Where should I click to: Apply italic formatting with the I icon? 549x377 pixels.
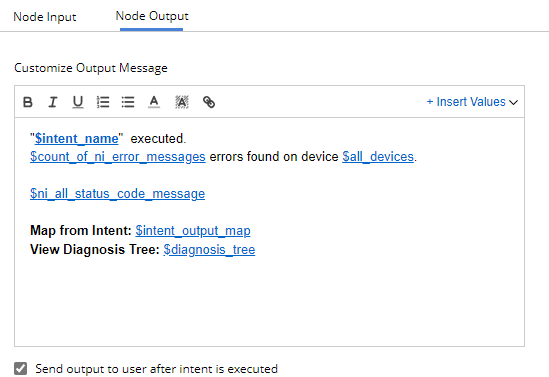53,102
